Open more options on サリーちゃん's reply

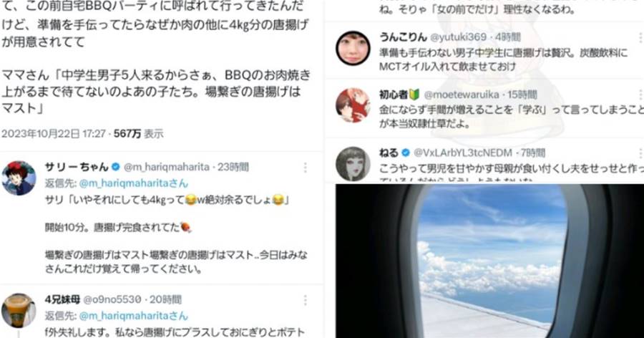[x=305, y=168]
